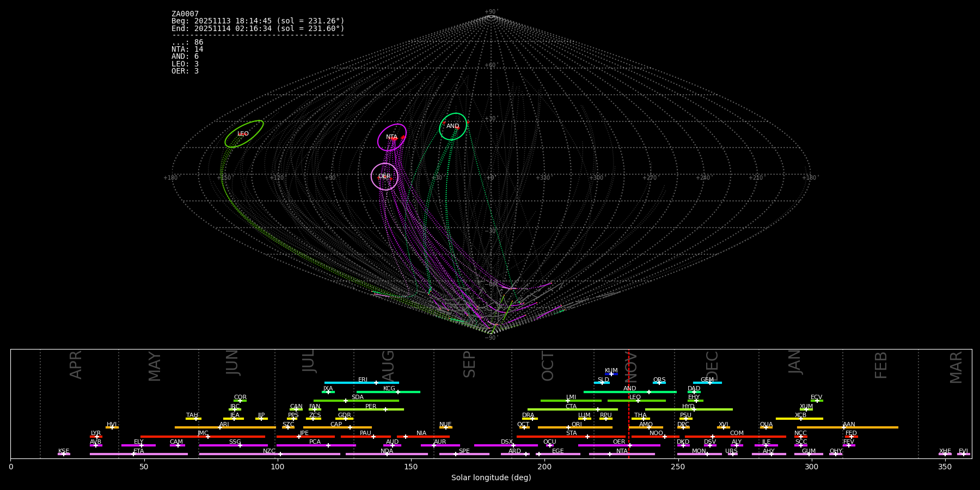
Task: Select the ORS shower bar in timeline
Action: [659, 383]
